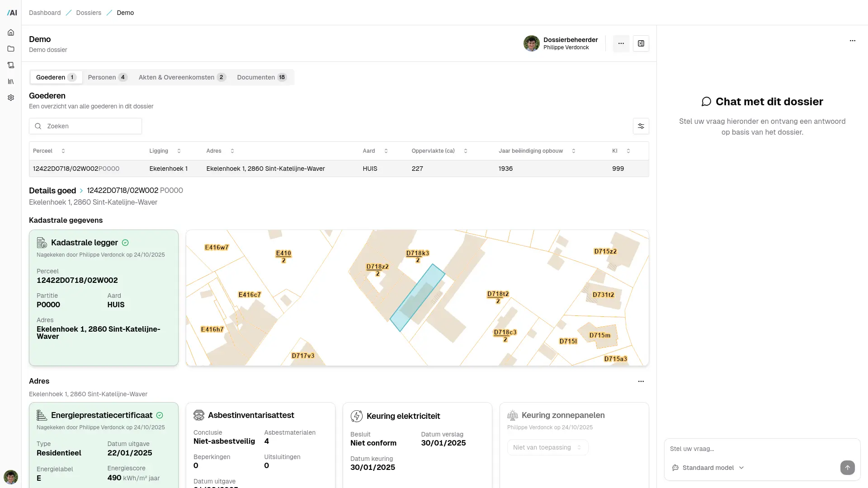
Task: Select the scroll/akten icon in the sidebar
Action: [x=11, y=65]
